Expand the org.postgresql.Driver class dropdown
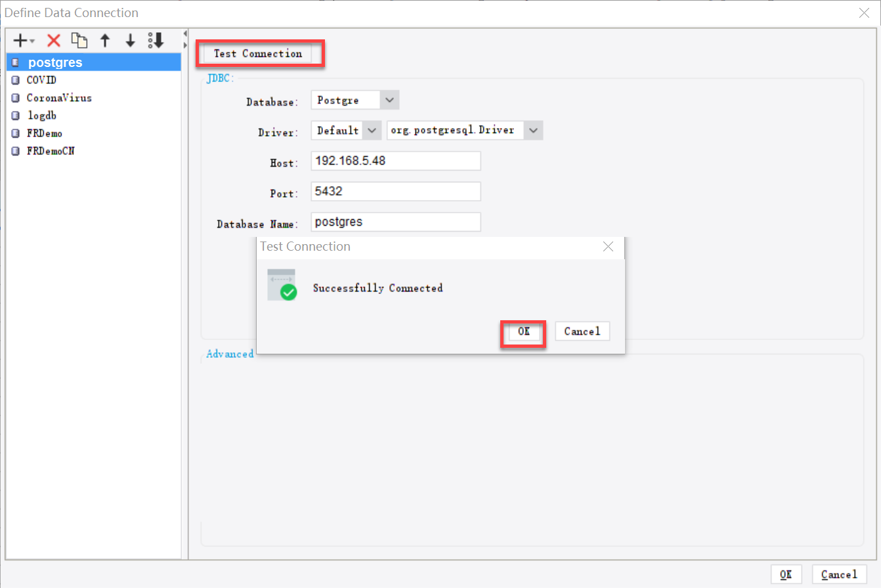Screen dimensions: 881x588 (x=533, y=130)
